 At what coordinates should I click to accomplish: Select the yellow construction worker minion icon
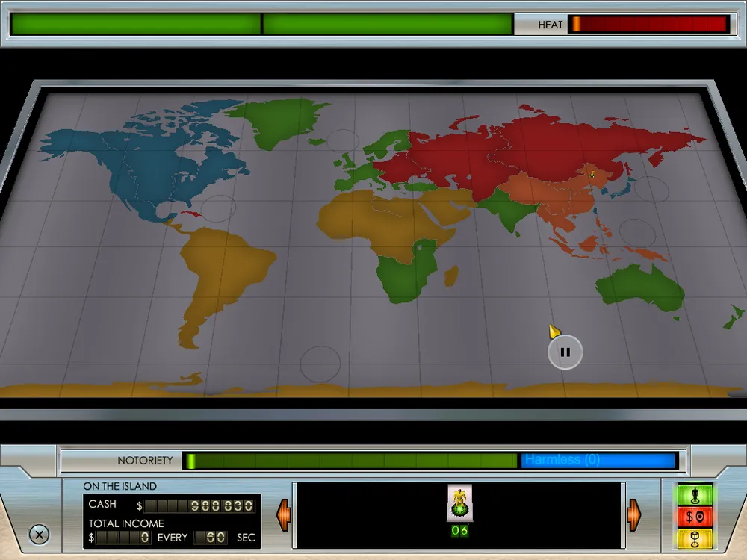click(x=459, y=503)
